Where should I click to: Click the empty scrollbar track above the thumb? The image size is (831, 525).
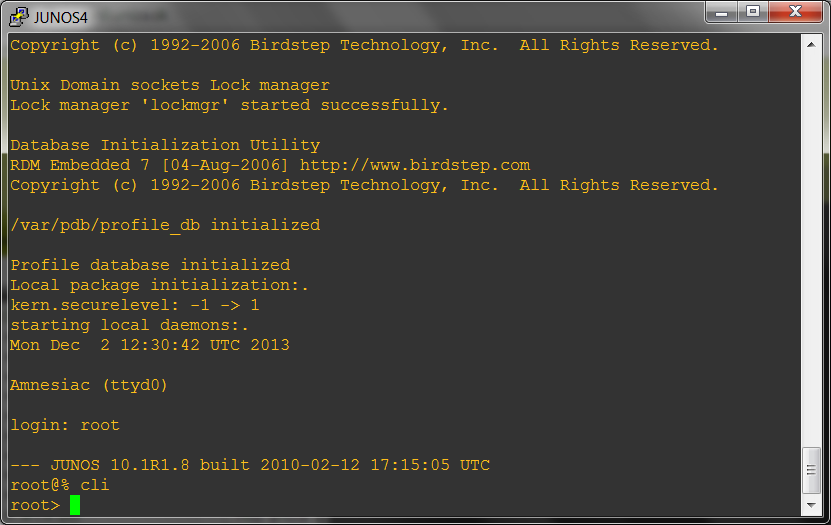click(x=811, y=249)
